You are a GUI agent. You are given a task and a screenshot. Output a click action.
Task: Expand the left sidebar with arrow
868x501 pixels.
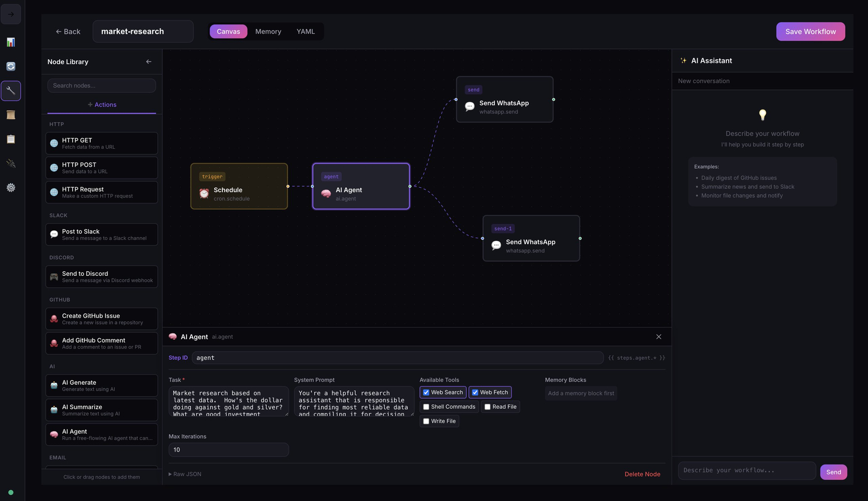(x=11, y=14)
